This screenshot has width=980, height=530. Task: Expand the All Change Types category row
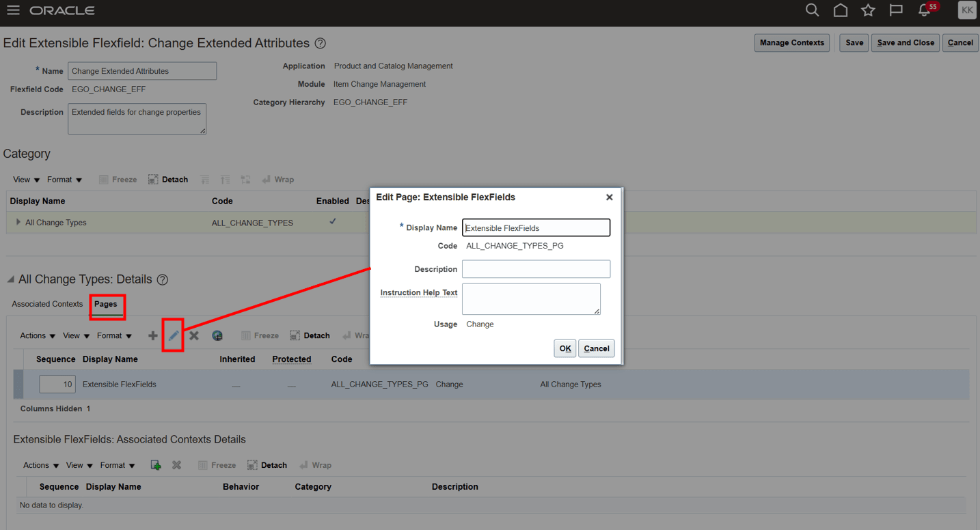click(x=18, y=222)
